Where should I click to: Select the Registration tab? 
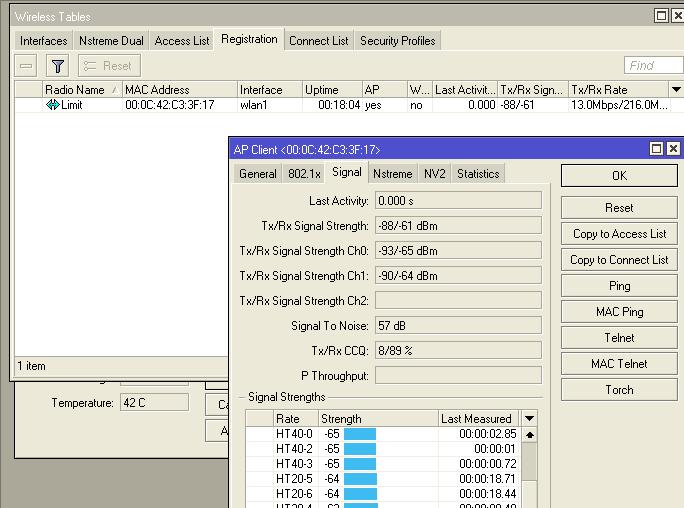tap(249, 39)
